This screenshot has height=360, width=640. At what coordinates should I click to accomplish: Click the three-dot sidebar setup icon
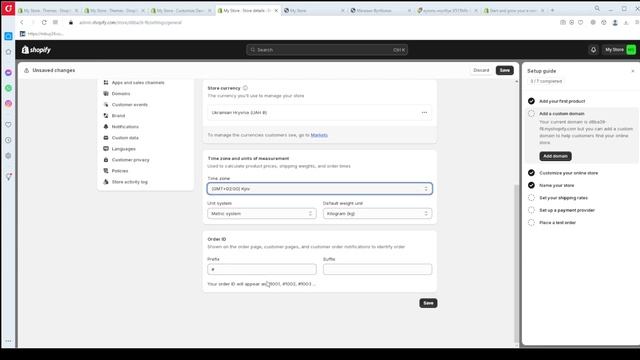9,341
